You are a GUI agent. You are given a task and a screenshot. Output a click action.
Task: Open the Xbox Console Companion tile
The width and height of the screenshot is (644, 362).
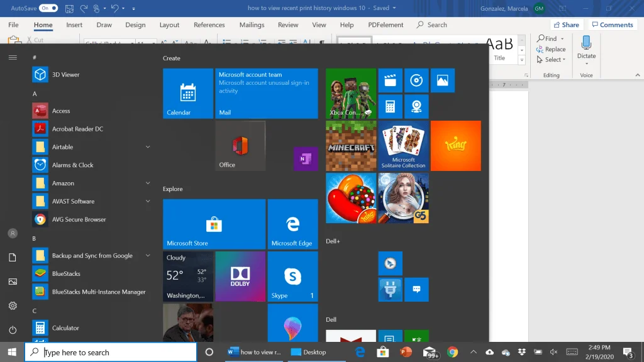point(351,94)
